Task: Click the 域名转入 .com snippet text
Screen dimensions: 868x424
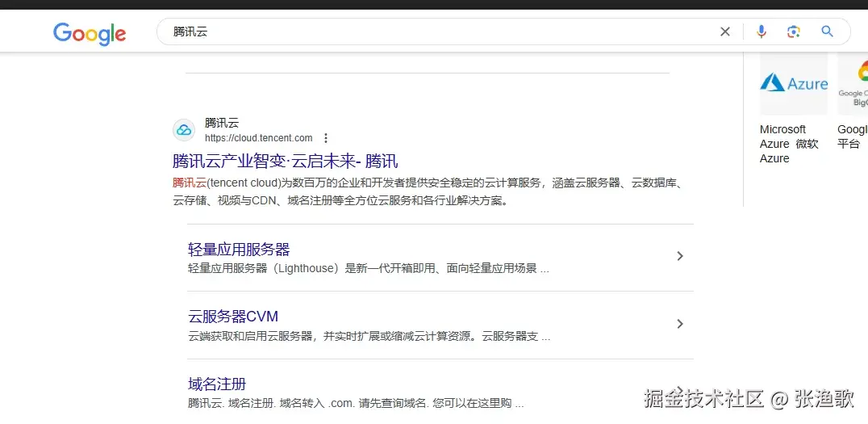Action: click(x=356, y=404)
